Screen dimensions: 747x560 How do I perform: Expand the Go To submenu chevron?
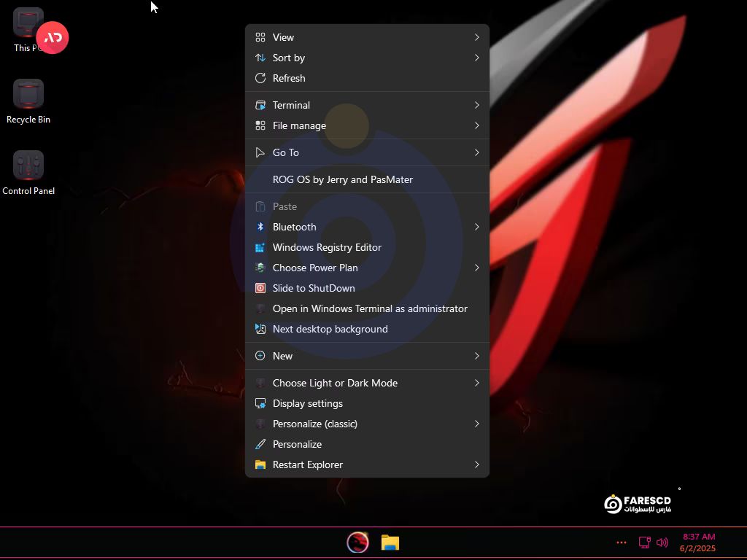477,152
